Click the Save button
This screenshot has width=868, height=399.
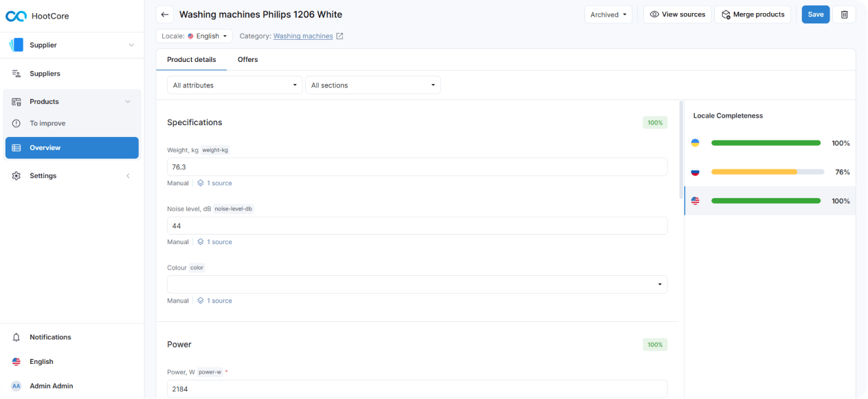[816, 14]
